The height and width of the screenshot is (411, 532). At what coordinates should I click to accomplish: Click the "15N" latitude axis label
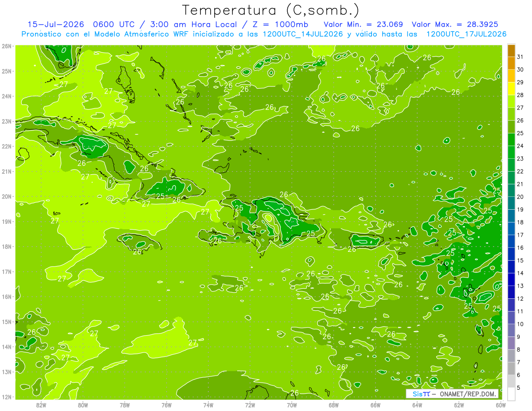(x=7, y=321)
